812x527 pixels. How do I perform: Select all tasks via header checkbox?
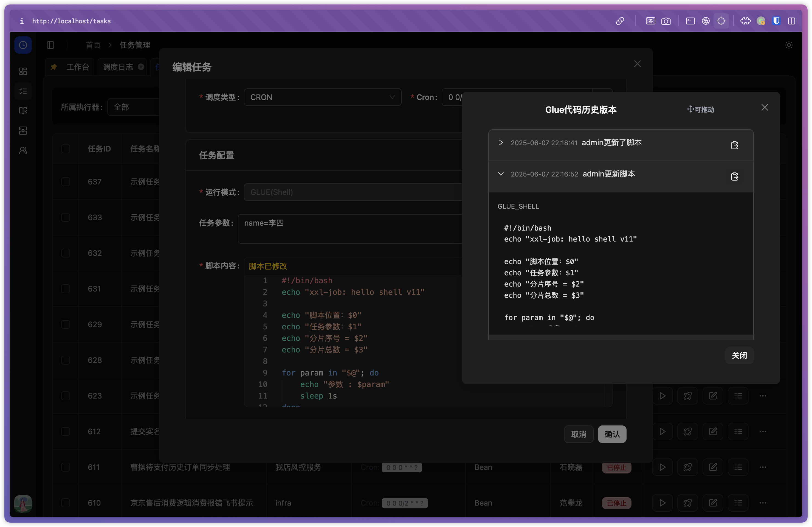65,148
